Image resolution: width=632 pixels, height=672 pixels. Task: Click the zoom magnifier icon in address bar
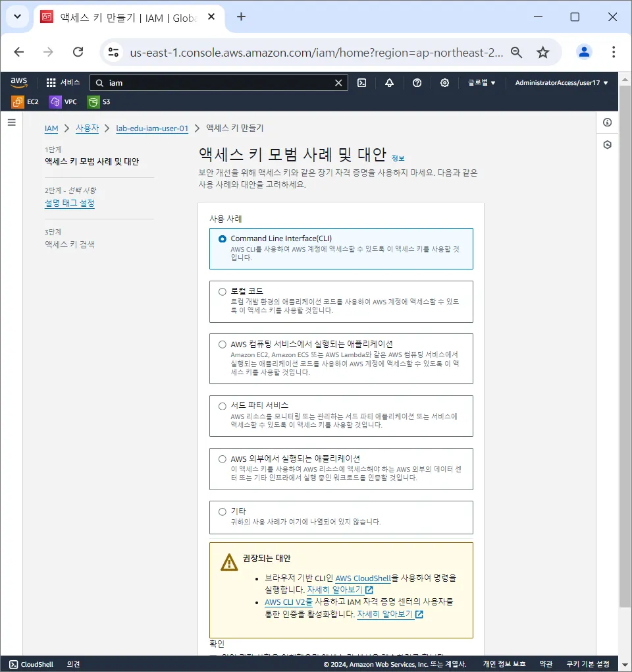tap(516, 52)
